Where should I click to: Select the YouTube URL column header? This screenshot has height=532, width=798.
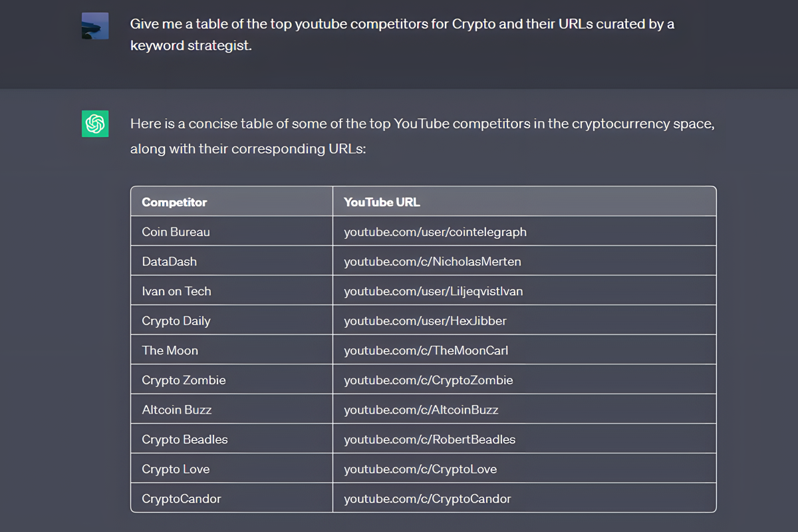click(x=381, y=201)
